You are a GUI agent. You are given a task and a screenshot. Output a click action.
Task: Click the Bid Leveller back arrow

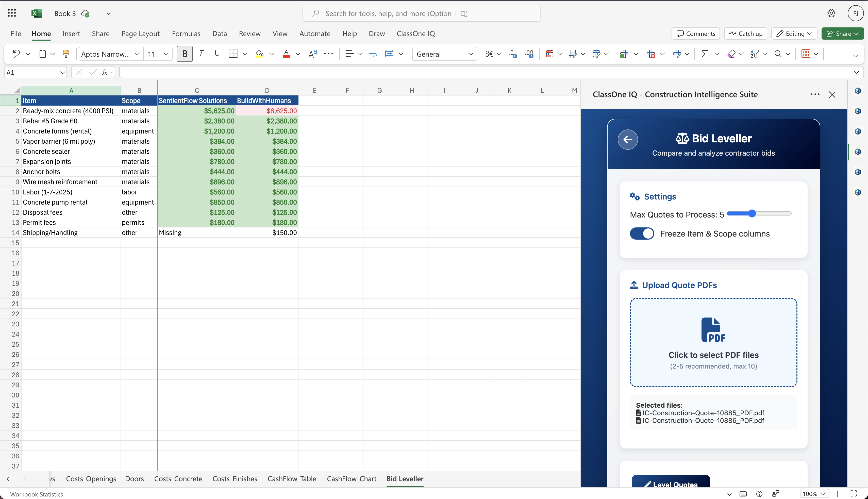pyautogui.click(x=627, y=140)
